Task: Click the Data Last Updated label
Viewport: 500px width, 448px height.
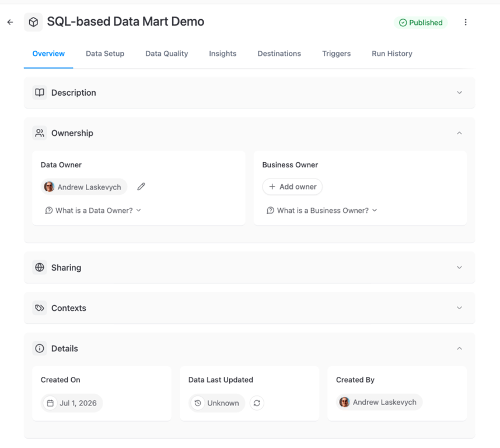Action: [221, 380]
